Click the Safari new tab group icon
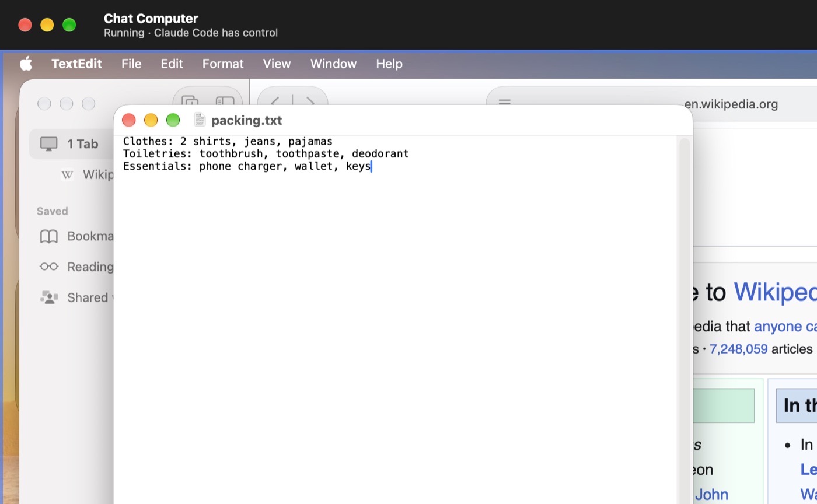This screenshot has height=504, width=817. click(x=190, y=101)
